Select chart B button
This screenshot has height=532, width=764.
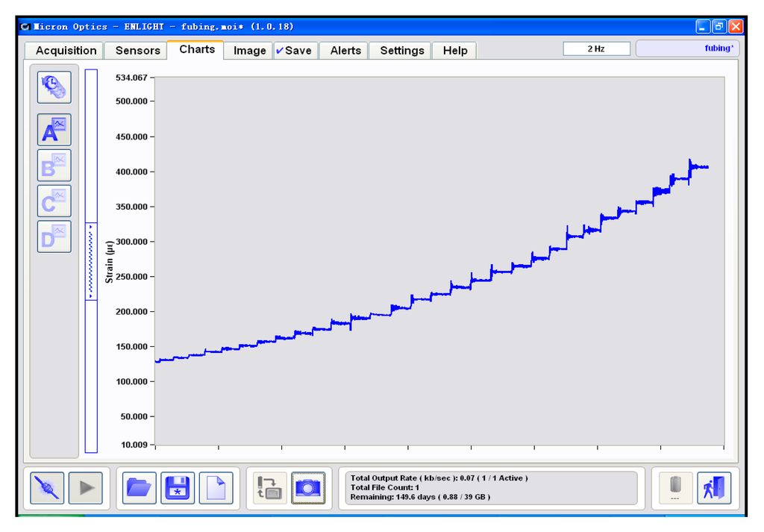(54, 166)
